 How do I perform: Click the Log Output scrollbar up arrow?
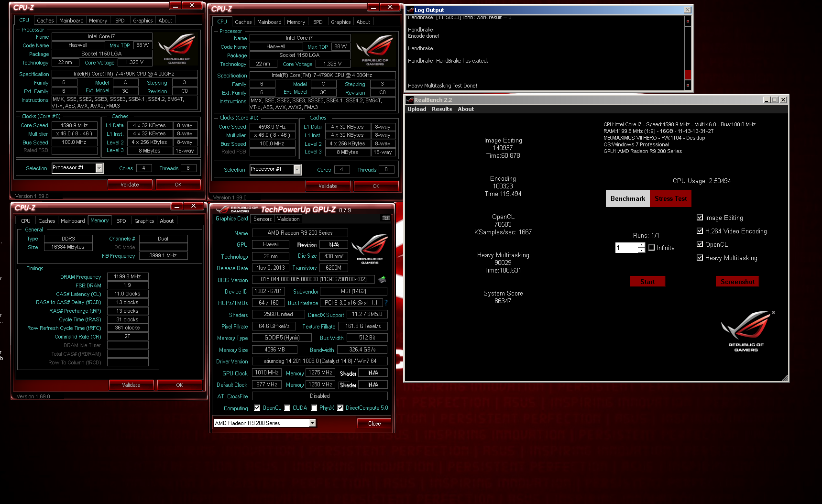(688, 21)
